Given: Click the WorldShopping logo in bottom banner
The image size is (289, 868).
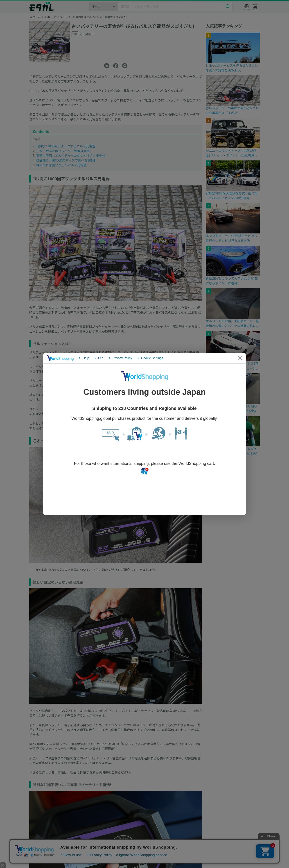Looking at the screenshot, I should (x=35, y=850).
